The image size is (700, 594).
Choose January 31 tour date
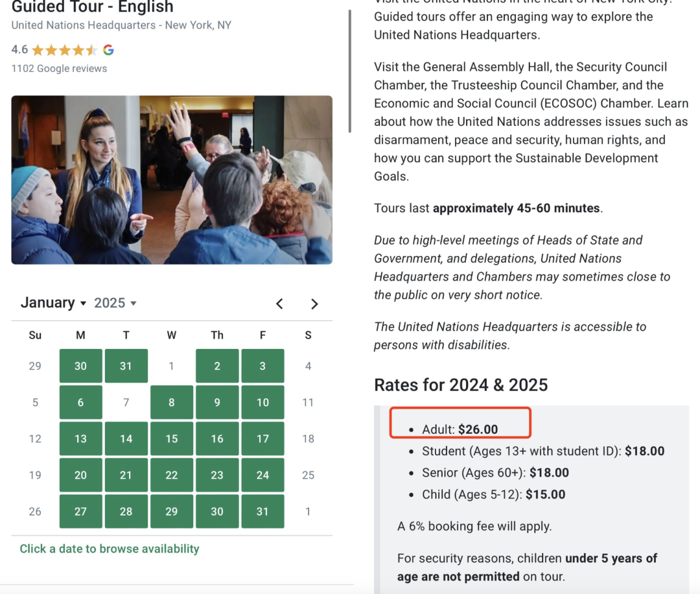coord(262,512)
